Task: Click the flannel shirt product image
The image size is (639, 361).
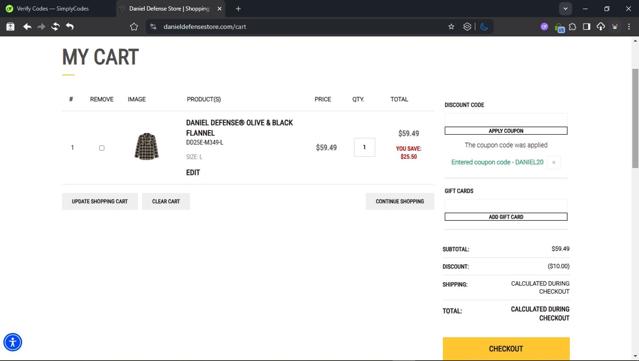Action: point(147,146)
